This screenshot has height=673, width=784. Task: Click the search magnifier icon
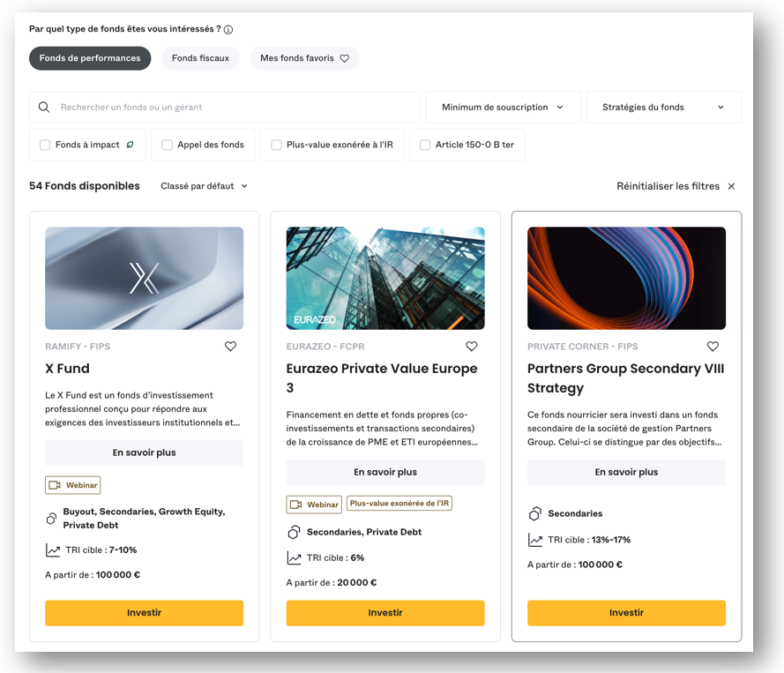coord(44,107)
